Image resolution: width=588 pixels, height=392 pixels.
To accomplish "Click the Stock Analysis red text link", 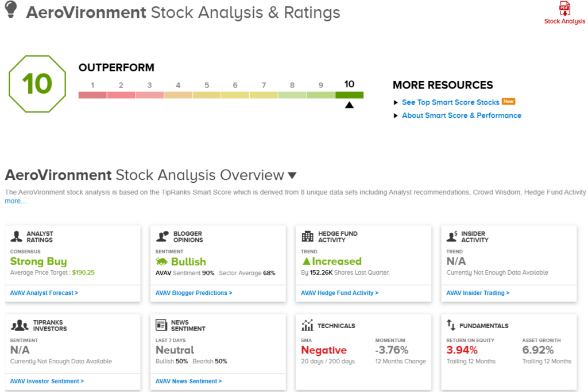I will 564,21.
